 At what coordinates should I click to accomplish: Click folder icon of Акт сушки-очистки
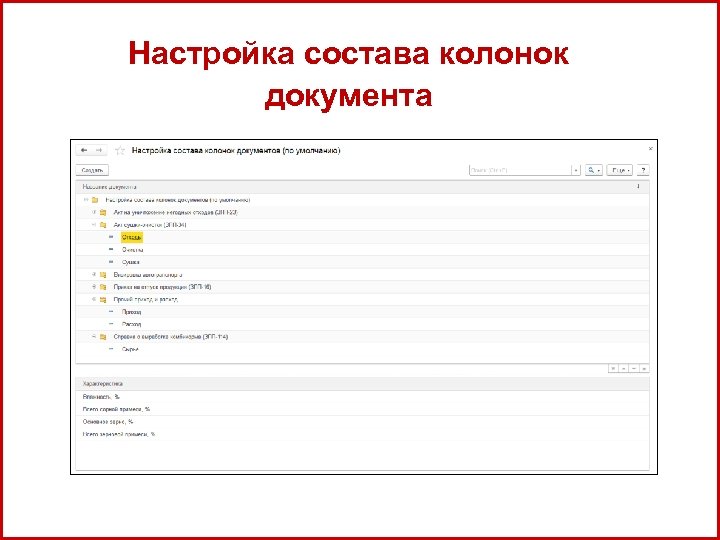103,225
